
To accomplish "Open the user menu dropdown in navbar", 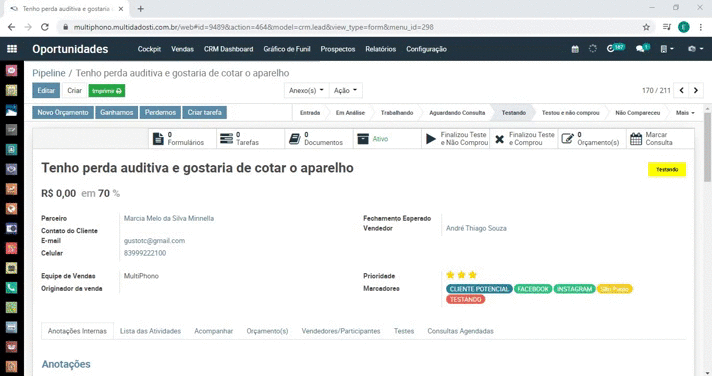I will [695, 49].
